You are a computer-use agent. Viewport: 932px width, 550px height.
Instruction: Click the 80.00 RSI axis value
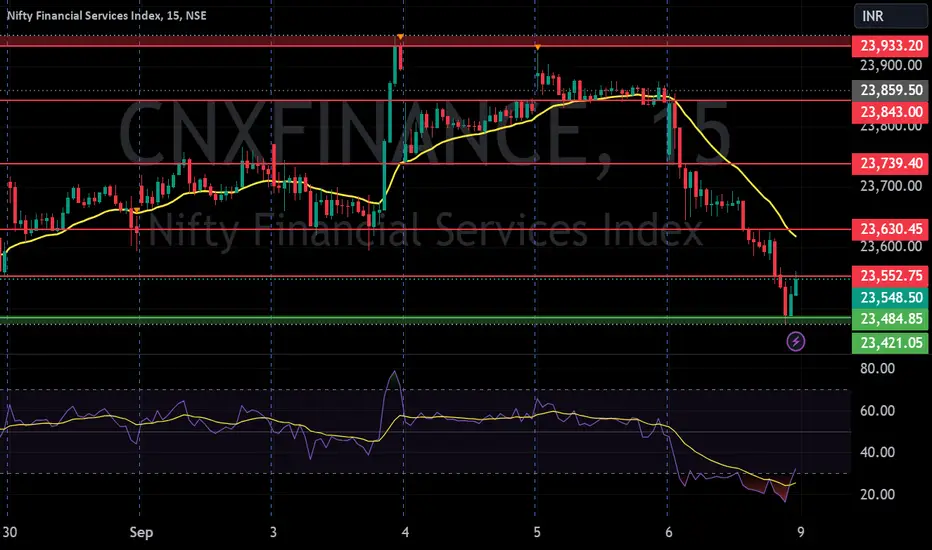(x=877, y=369)
